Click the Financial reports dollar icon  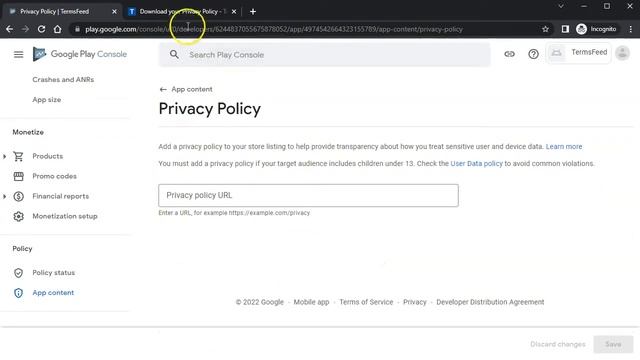pos(18,196)
